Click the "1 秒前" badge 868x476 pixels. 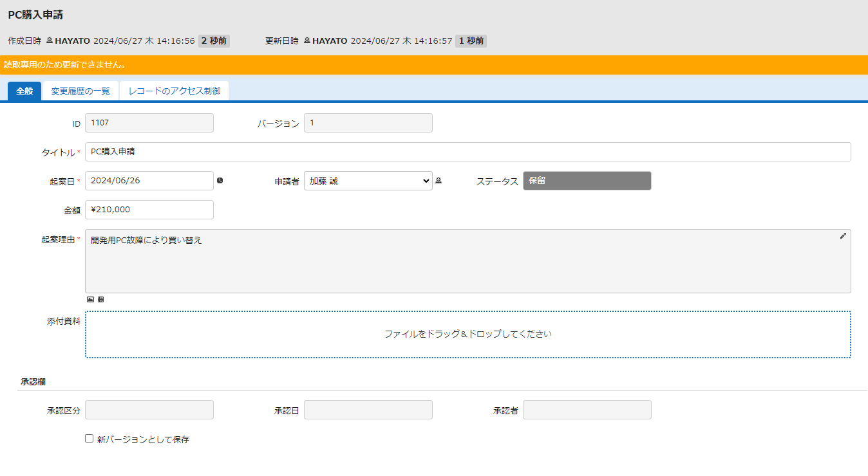471,41
